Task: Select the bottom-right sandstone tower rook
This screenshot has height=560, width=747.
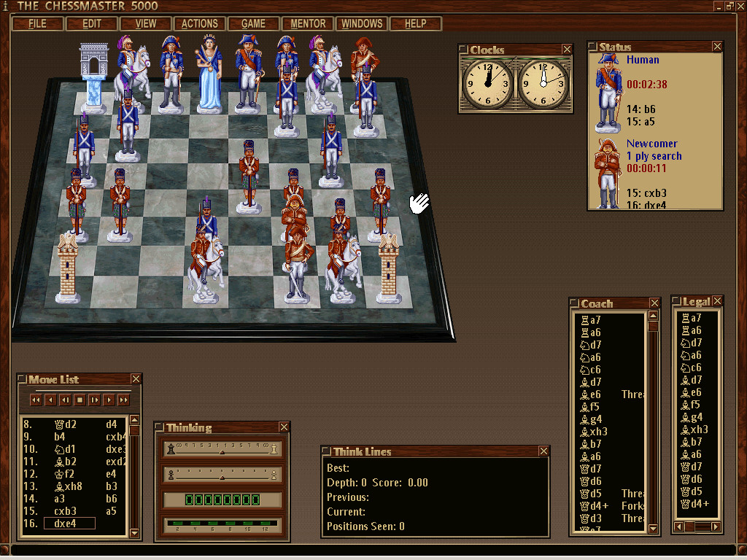Action: (389, 269)
